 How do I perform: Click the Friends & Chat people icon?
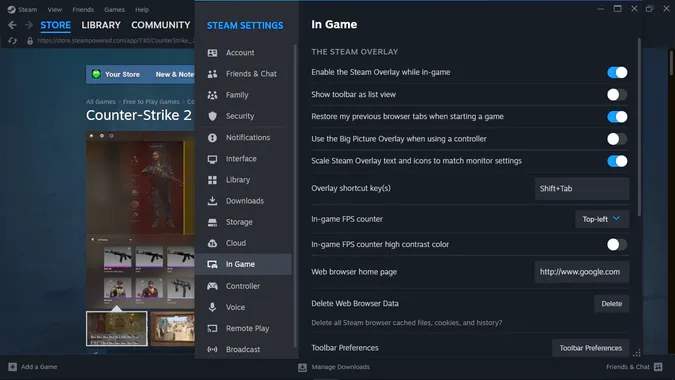coord(212,74)
